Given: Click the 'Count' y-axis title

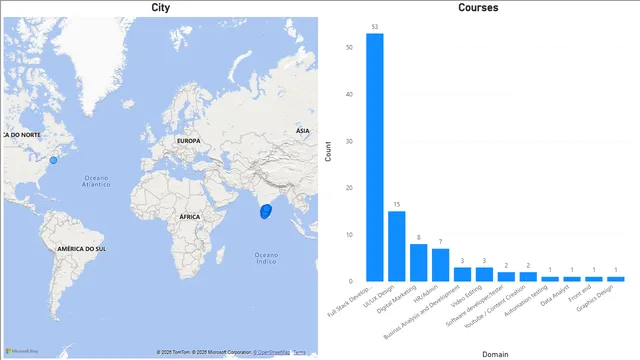Looking at the screenshot, I should [328, 151].
